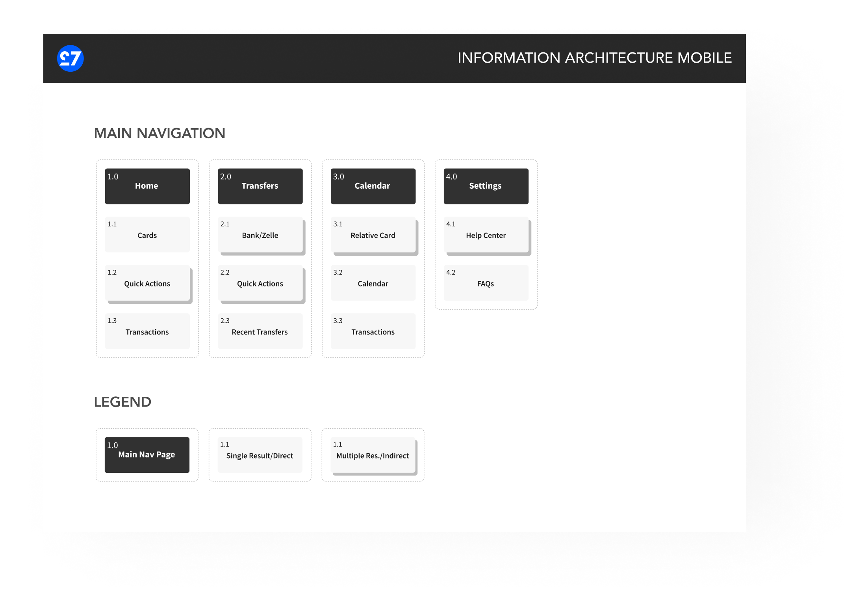Select the 2.2 Quick Actions box
Viewport: 868px width, 615px height.
click(260, 283)
